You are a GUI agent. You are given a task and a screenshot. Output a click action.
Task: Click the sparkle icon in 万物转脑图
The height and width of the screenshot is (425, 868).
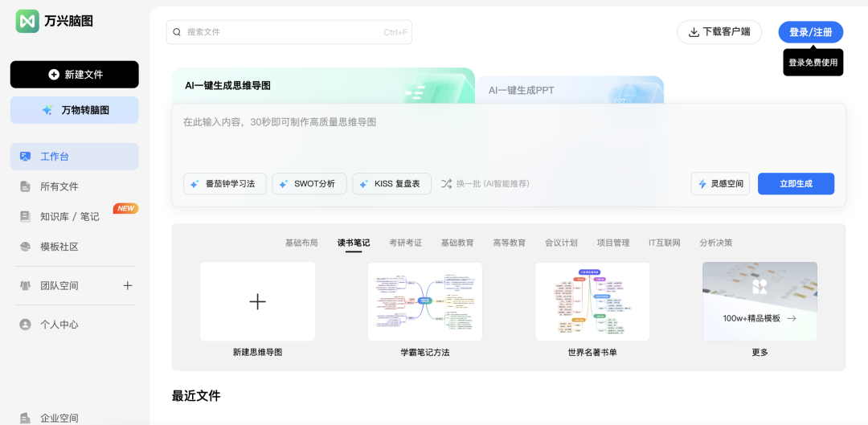(x=47, y=110)
